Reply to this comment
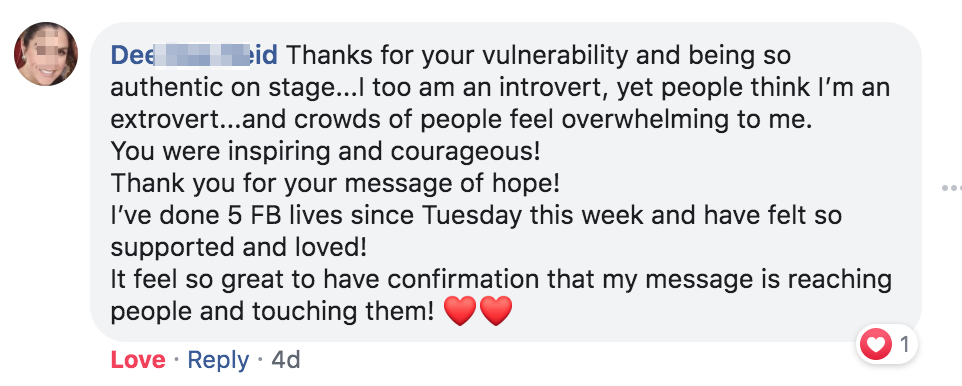Screen dimensions: 962x386 tap(218, 360)
